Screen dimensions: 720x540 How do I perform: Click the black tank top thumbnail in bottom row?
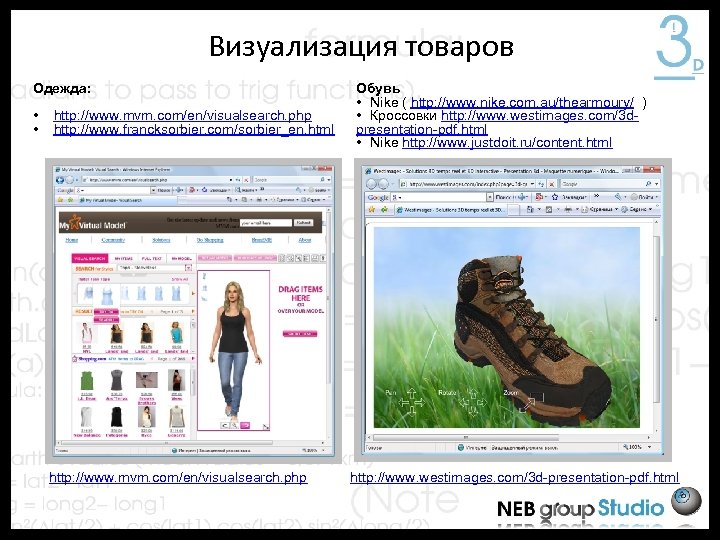click(x=116, y=417)
